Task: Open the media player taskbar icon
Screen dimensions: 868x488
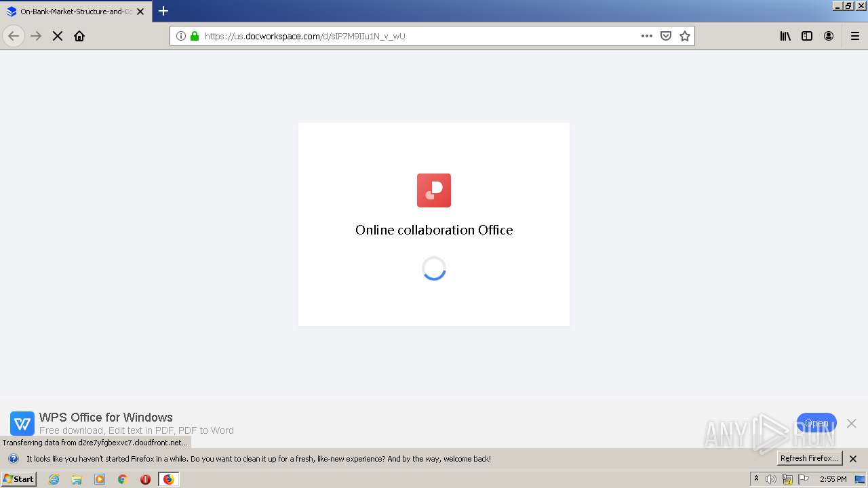Action: point(100,479)
